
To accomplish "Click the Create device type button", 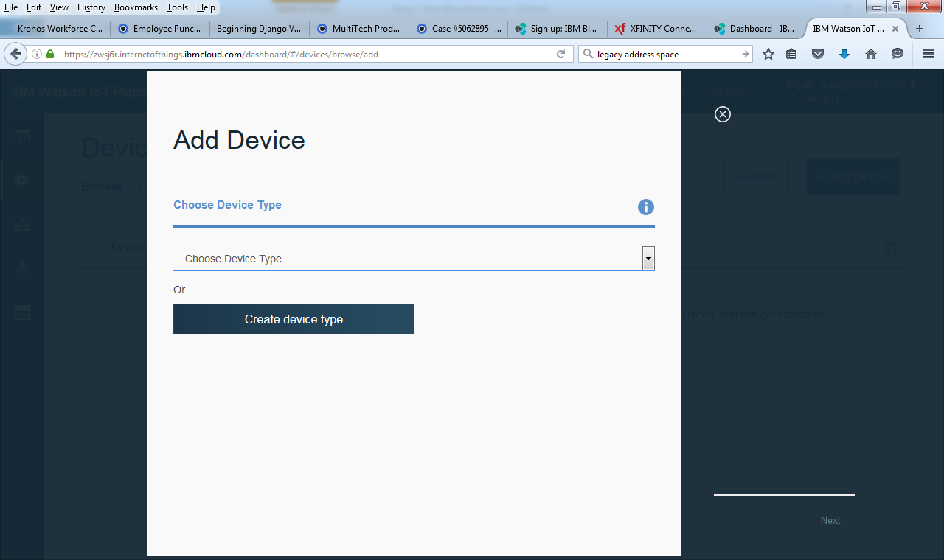I will [294, 319].
